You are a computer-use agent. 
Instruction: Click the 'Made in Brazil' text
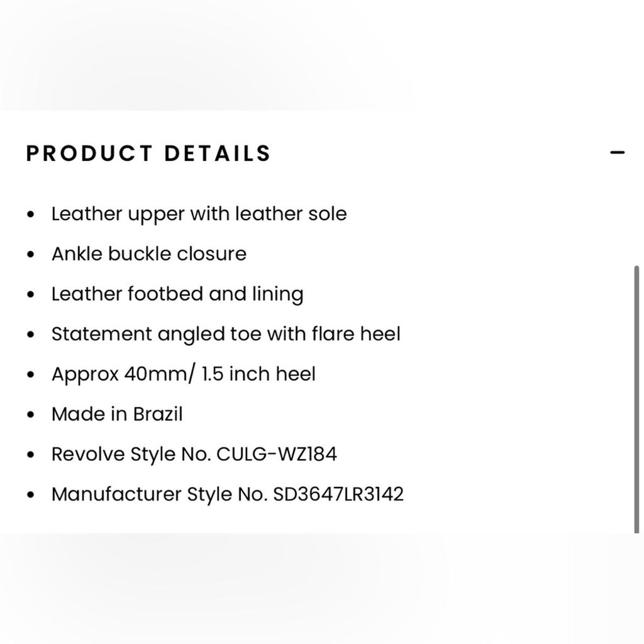tap(117, 414)
